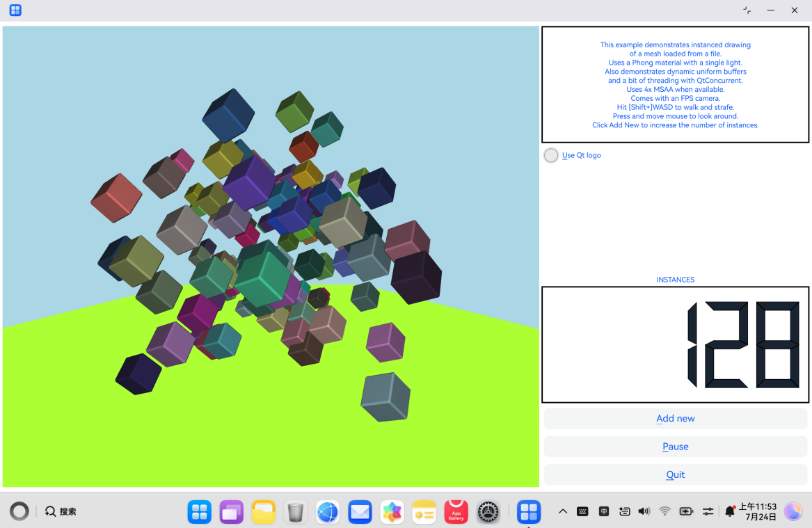
Task: Open the taskbar search (搜索) field
Action: coord(61,511)
